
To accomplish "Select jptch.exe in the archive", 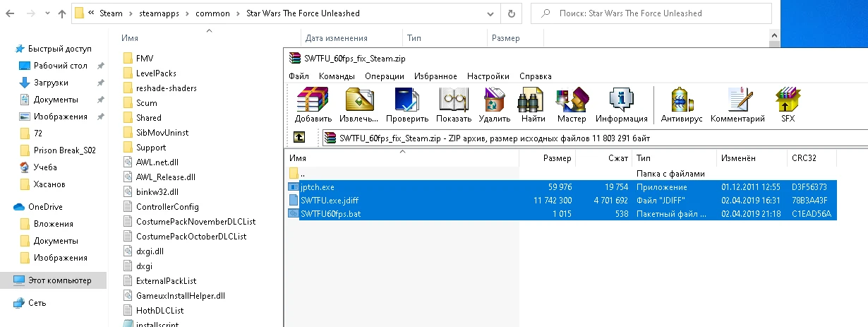I will pos(562,186).
